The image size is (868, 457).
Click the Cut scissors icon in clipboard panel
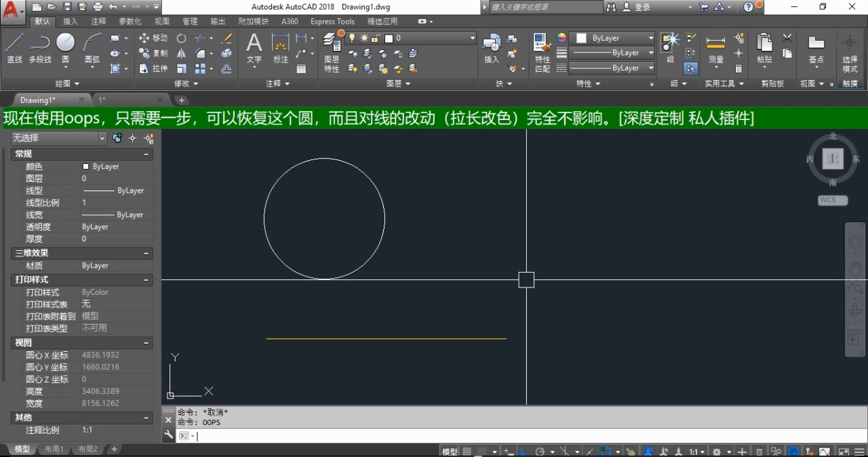(x=787, y=38)
